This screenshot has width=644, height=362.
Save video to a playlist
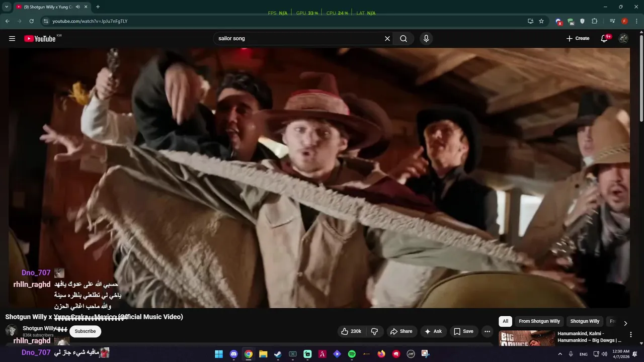pyautogui.click(x=463, y=331)
